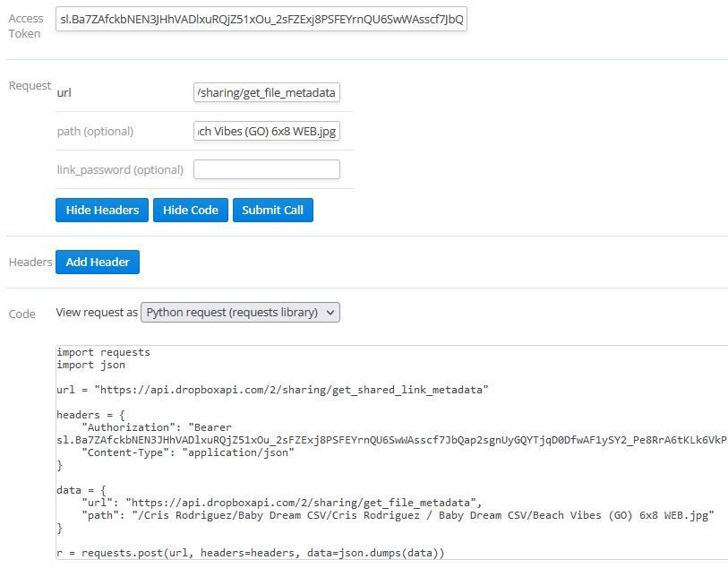
Task: Click the Headers section label
Action: [x=30, y=262]
